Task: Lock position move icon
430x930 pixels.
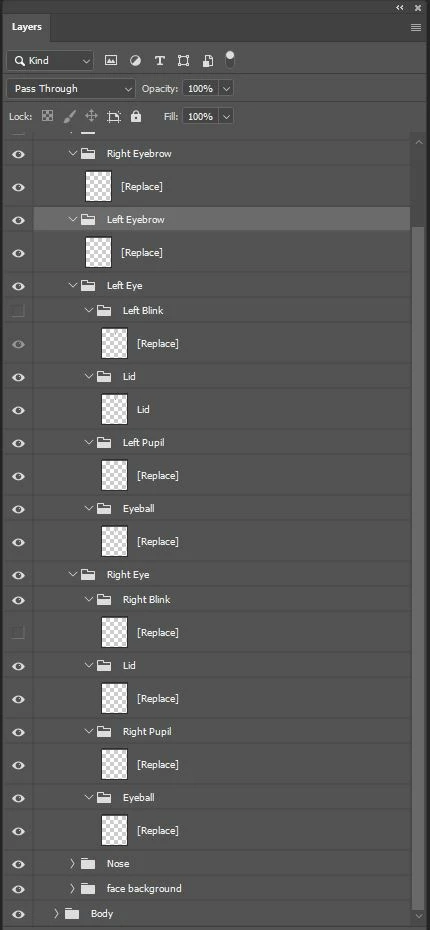Action: click(x=91, y=116)
